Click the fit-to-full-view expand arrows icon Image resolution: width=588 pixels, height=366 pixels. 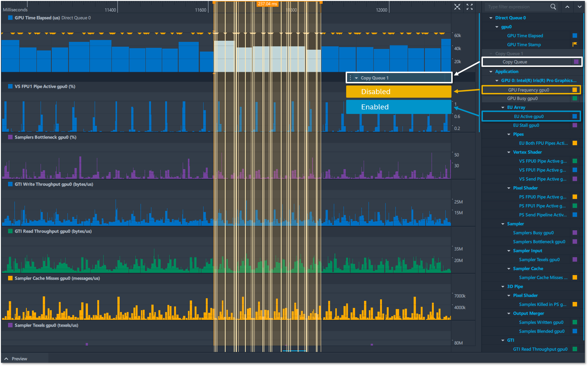coord(470,7)
